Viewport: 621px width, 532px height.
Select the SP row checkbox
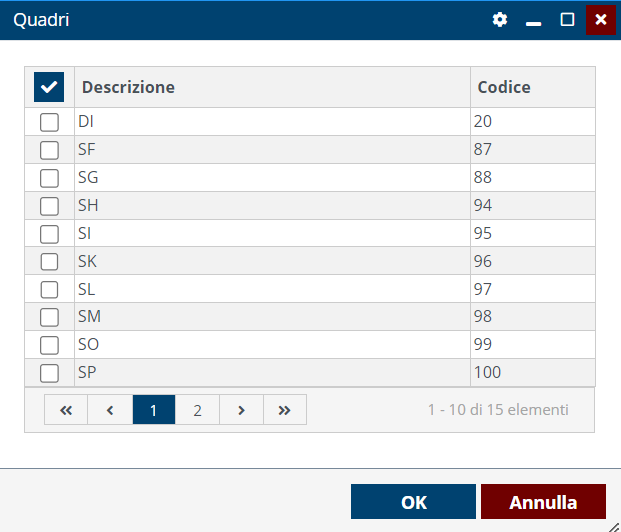(49, 373)
